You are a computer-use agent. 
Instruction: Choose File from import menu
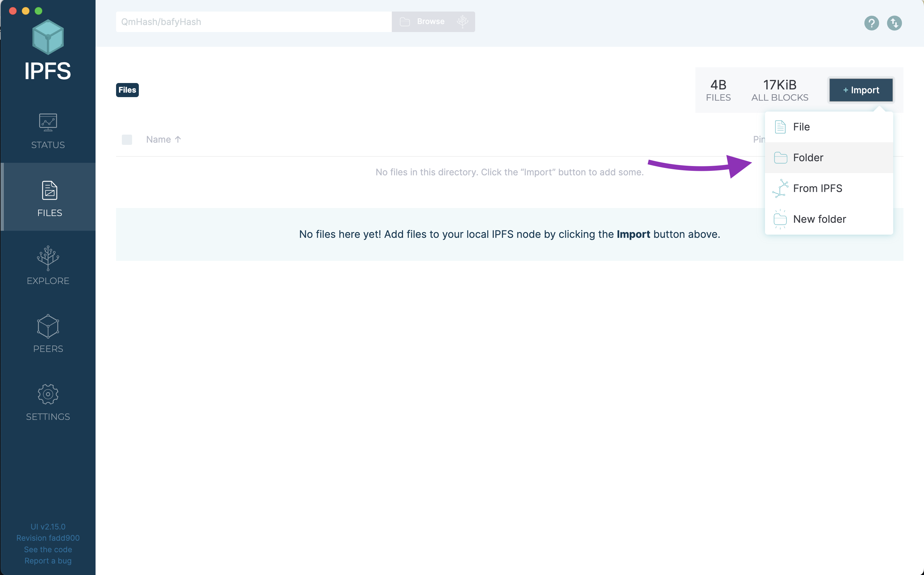point(829,127)
